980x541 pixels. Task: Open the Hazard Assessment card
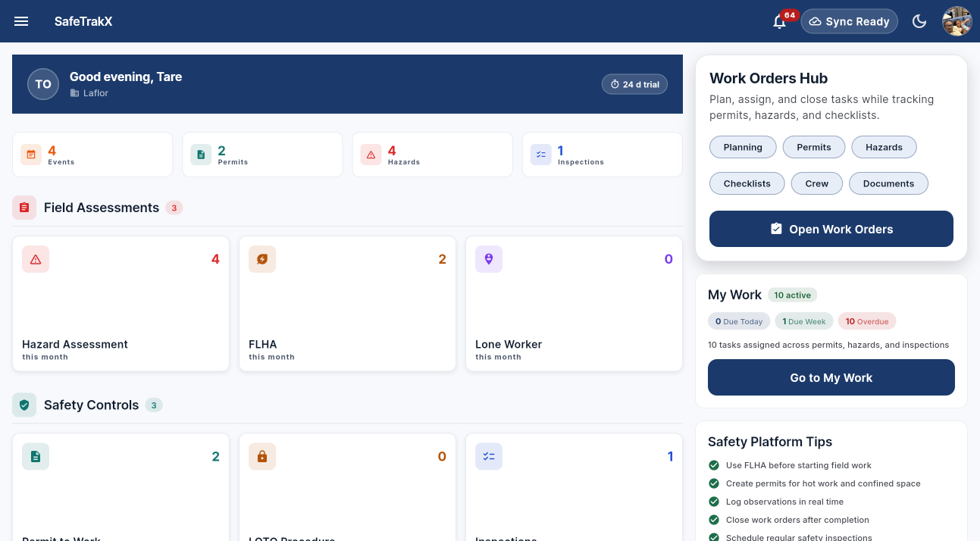[121, 304]
